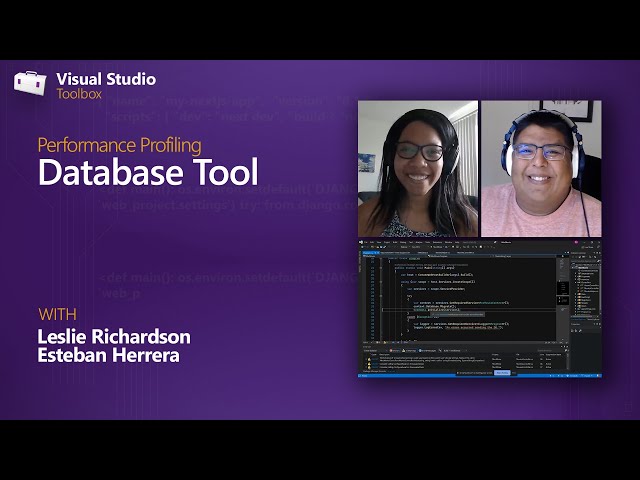Open webcam thumbnail of person with long dark hair
This screenshot has width=640, height=480.
point(418,169)
